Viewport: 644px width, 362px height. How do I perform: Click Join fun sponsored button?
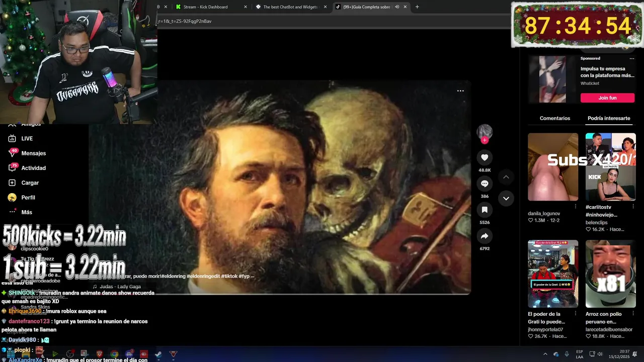pyautogui.click(x=607, y=98)
